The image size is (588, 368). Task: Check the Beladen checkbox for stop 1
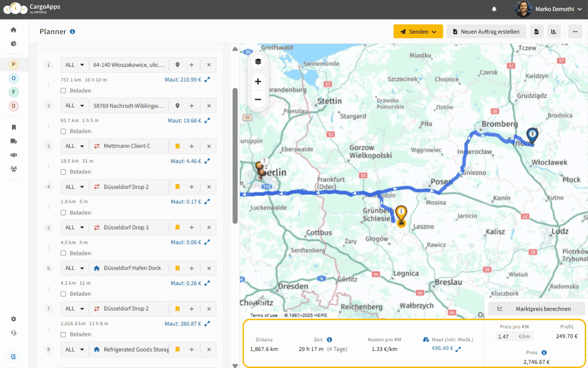(x=63, y=91)
